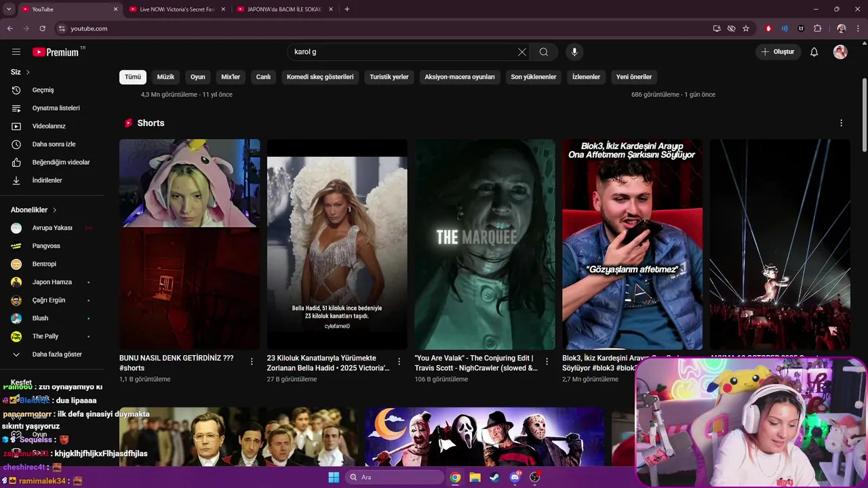Screen dimensions: 868x488
Task: Select the Canlı filter chip
Action: point(263,77)
